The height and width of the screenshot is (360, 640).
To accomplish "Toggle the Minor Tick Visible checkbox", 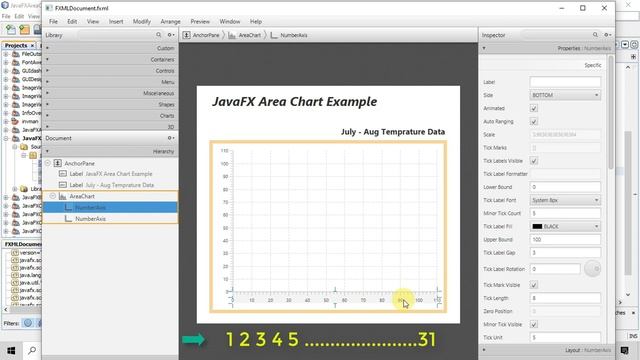I will pos(533,324).
